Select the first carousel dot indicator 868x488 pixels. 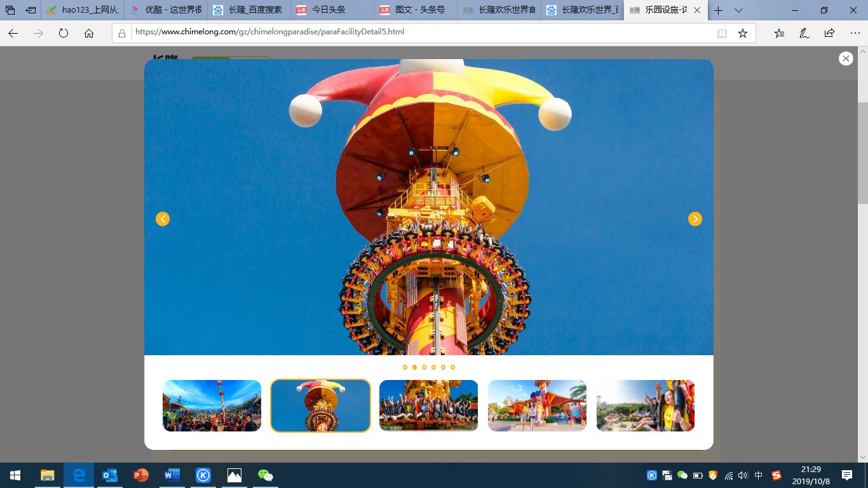pyautogui.click(x=405, y=367)
